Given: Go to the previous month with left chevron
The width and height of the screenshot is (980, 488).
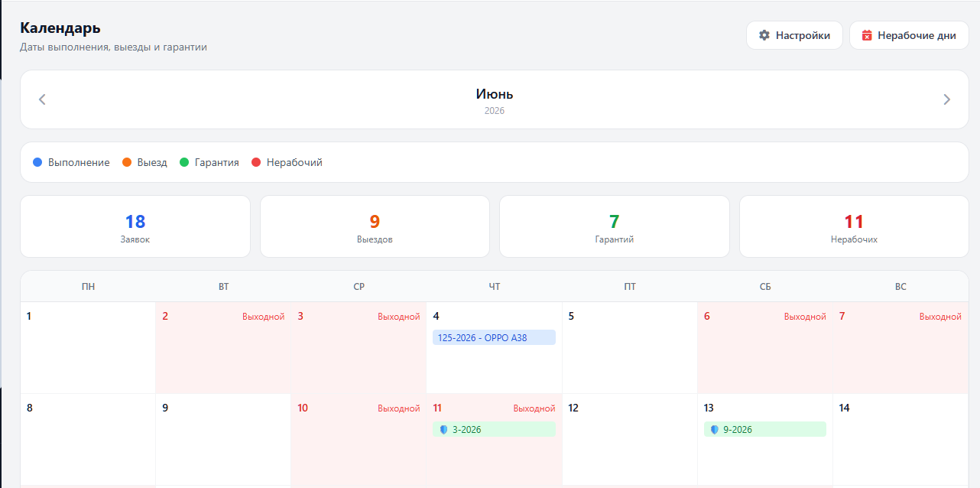Looking at the screenshot, I should pos(42,99).
